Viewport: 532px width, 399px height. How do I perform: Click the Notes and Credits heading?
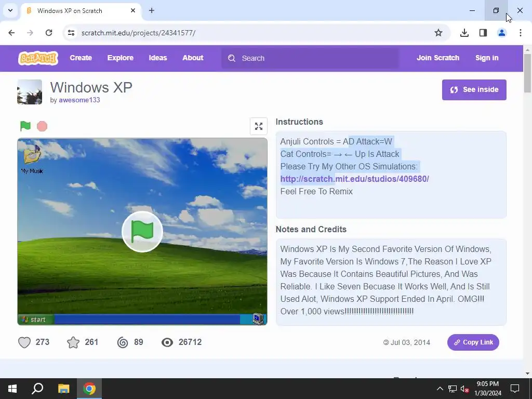point(311,229)
